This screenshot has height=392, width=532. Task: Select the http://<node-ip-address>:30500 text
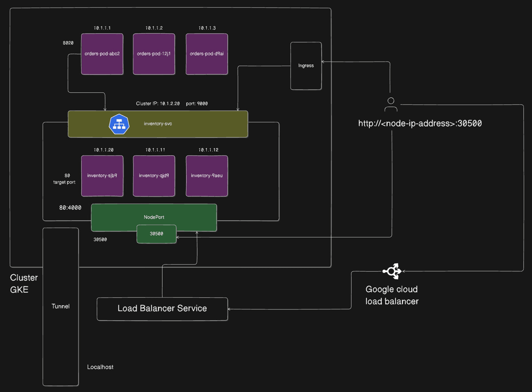[420, 124]
